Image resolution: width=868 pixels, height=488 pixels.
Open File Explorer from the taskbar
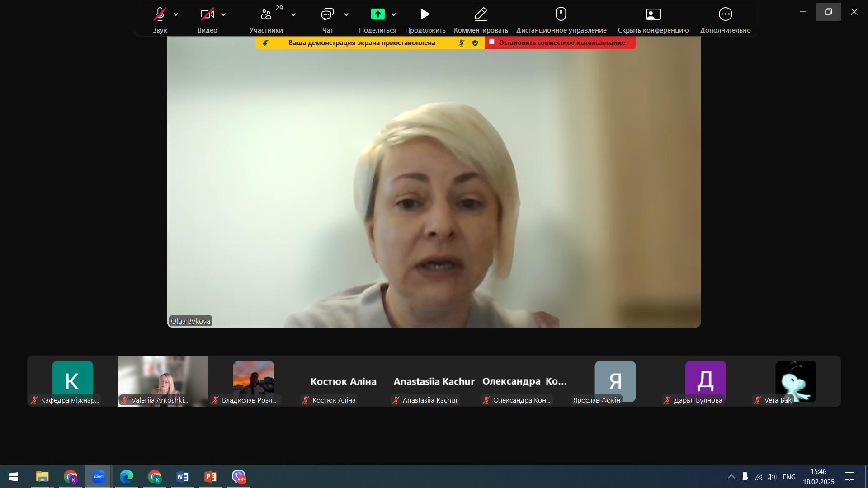42,477
